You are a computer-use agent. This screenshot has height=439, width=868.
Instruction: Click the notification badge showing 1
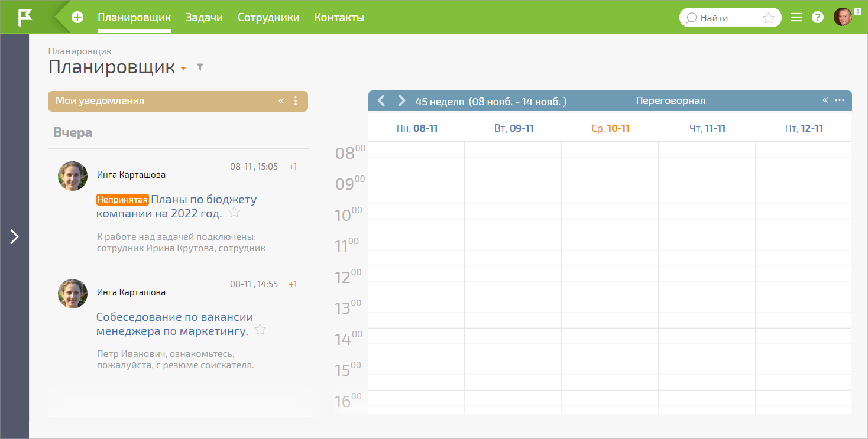858,11
